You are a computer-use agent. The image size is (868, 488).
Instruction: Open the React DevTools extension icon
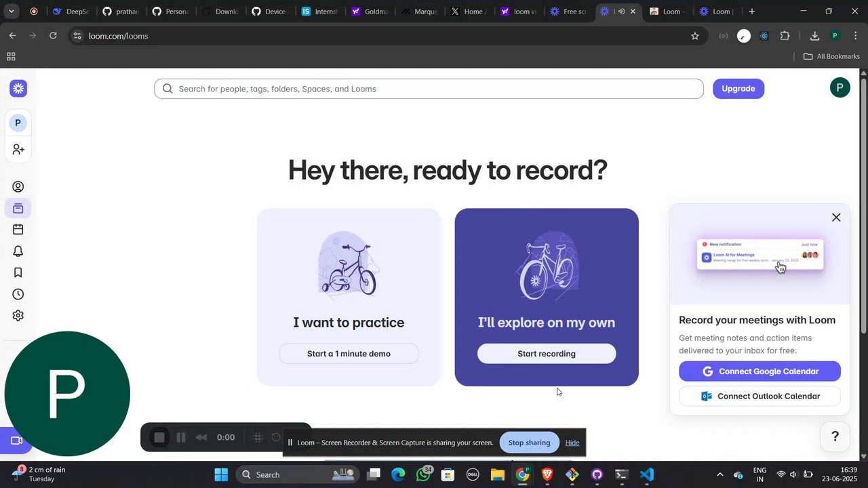point(764,36)
